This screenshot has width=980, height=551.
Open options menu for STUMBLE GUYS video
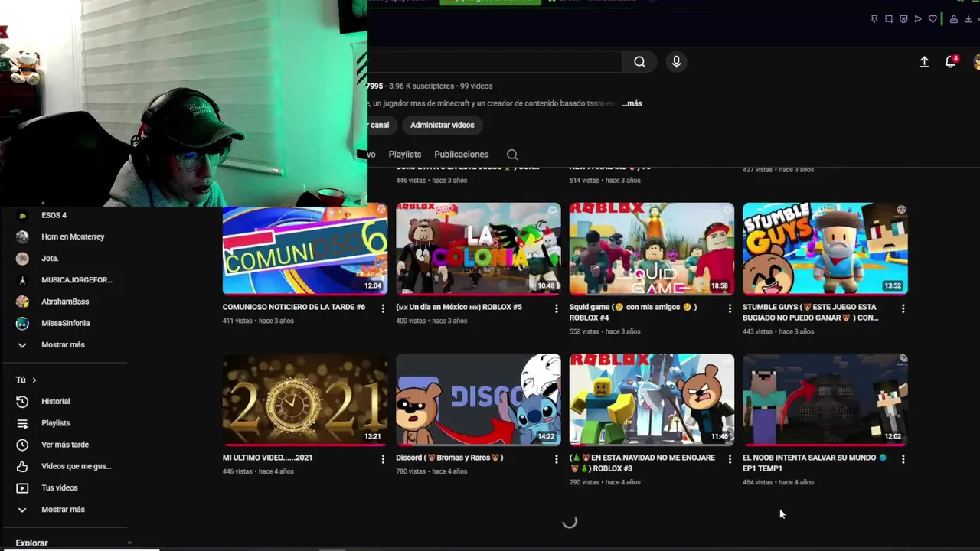(903, 308)
